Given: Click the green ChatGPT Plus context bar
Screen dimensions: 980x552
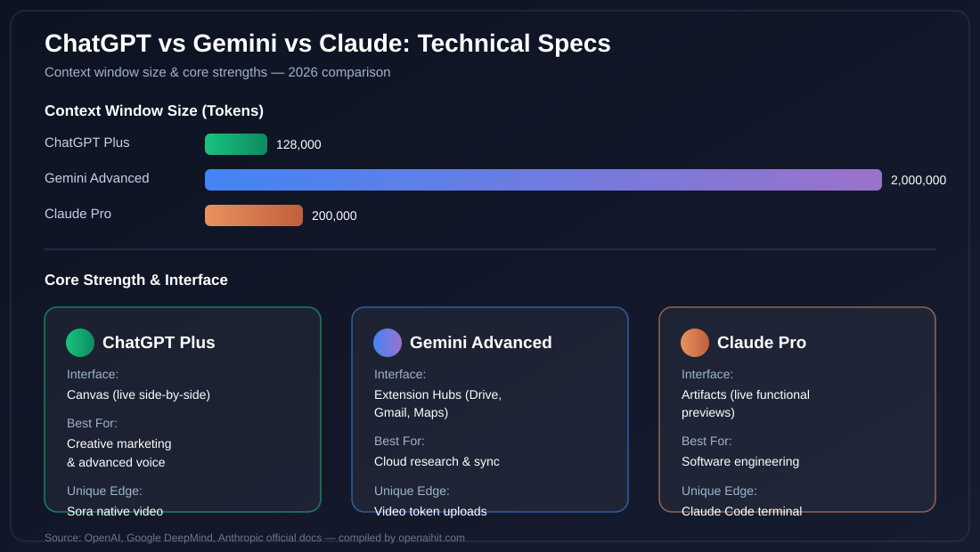Looking at the screenshot, I should 236,144.
